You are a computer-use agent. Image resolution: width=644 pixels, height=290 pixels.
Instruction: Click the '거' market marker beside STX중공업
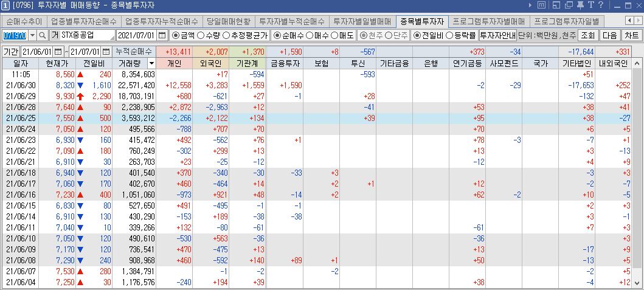(55, 35)
